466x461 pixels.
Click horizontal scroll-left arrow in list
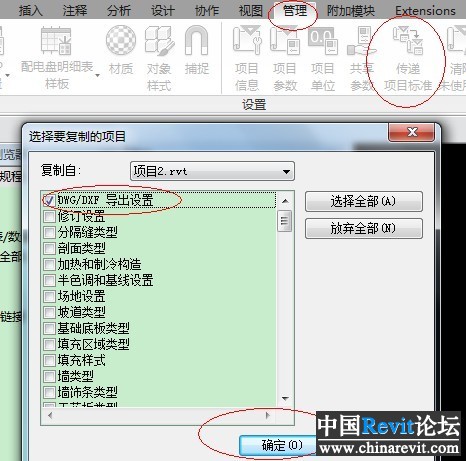[x=50, y=415]
